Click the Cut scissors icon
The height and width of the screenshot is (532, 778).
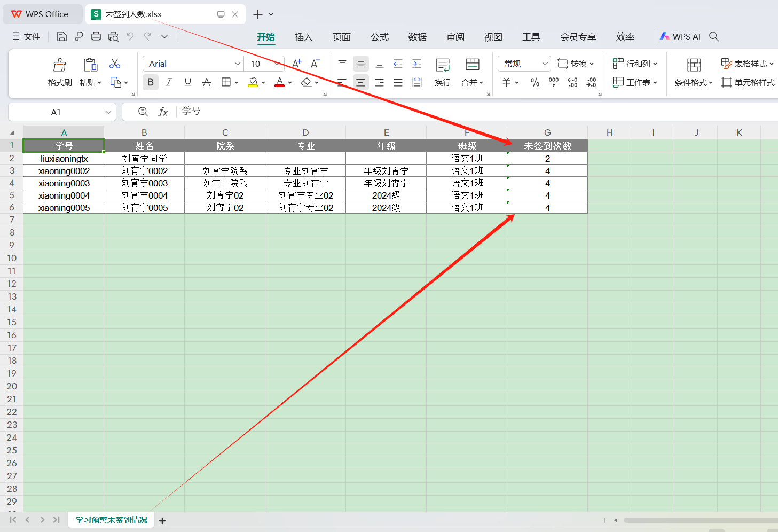tap(115, 64)
